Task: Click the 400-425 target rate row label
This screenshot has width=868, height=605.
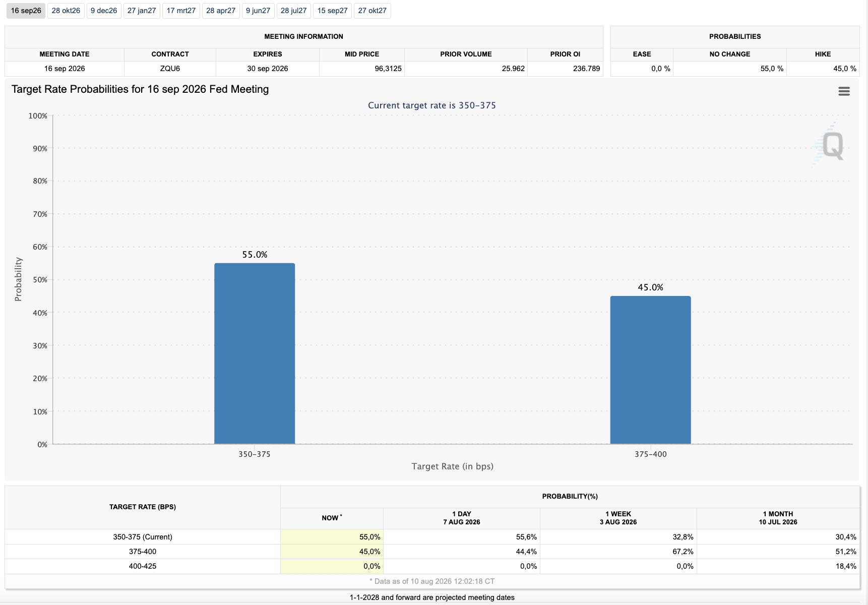Action: click(143, 566)
